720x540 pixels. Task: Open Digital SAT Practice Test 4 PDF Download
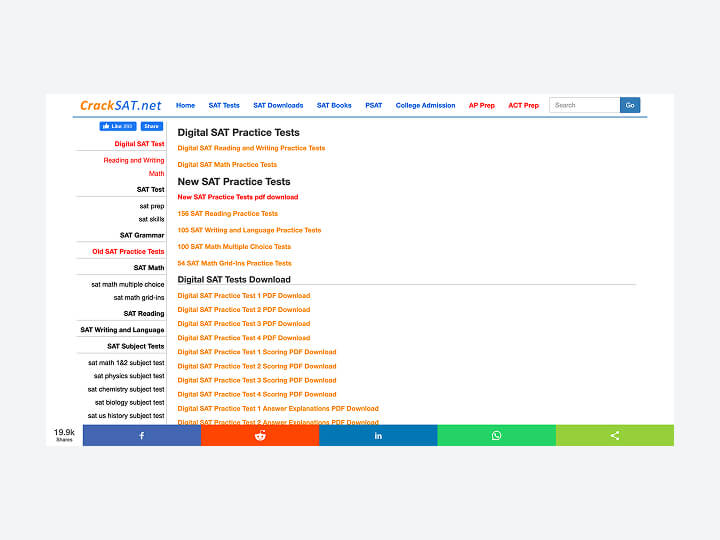[x=244, y=338]
